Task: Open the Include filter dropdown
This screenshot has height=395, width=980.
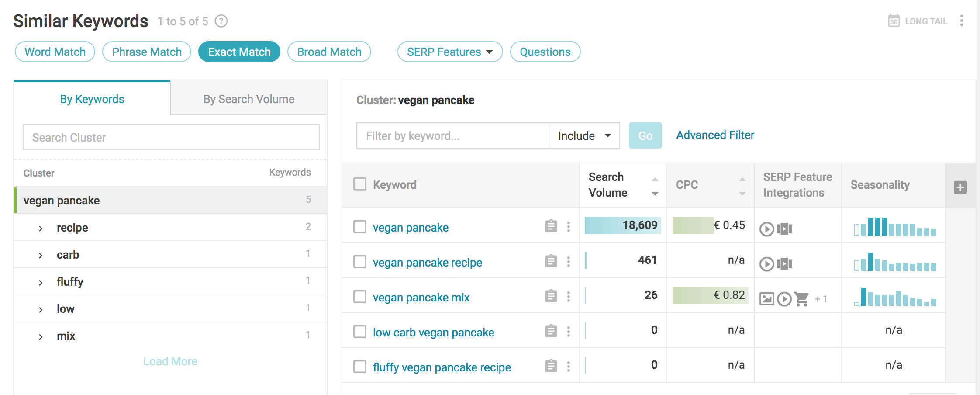Action: coord(584,135)
